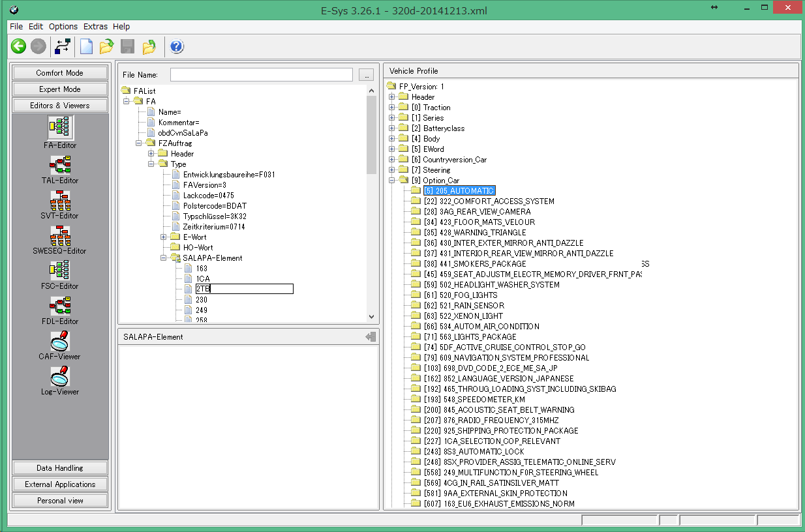
Task: Open the Help menu
Action: click(121, 27)
